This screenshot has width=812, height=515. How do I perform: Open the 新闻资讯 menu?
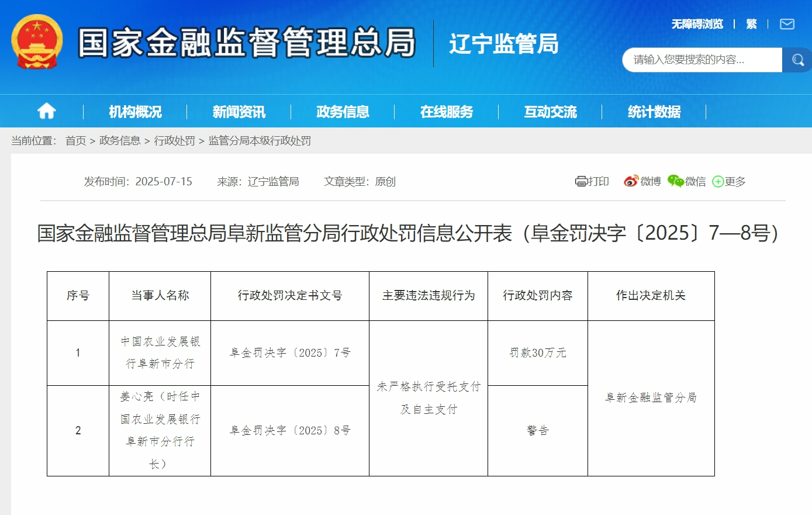click(x=239, y=112)
